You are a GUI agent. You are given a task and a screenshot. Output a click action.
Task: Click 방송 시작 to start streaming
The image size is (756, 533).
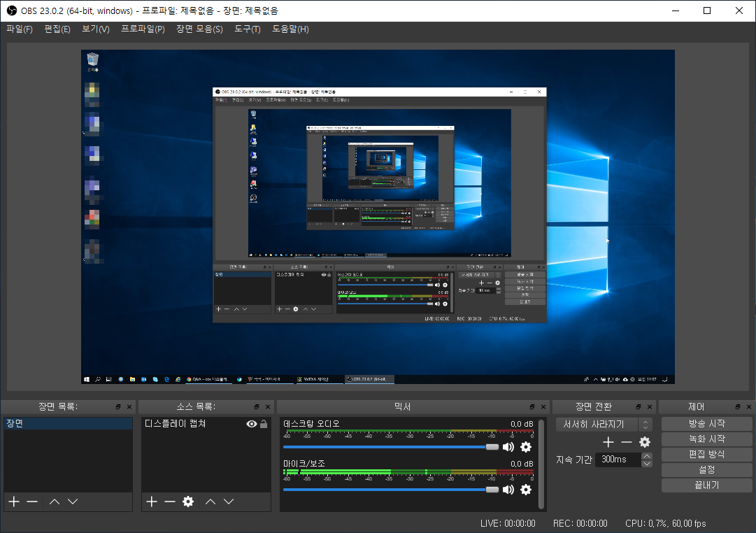(x=707, y=423)
